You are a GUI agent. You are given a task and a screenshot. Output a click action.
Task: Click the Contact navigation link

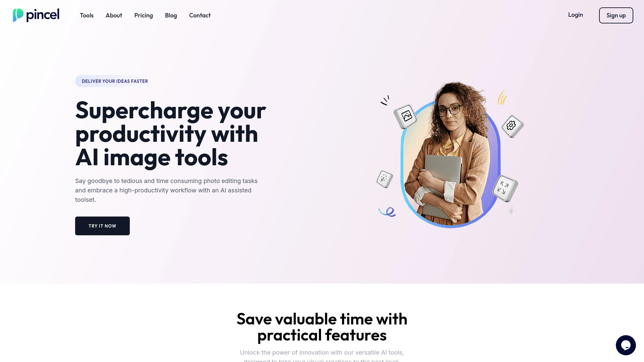(200, 15)
